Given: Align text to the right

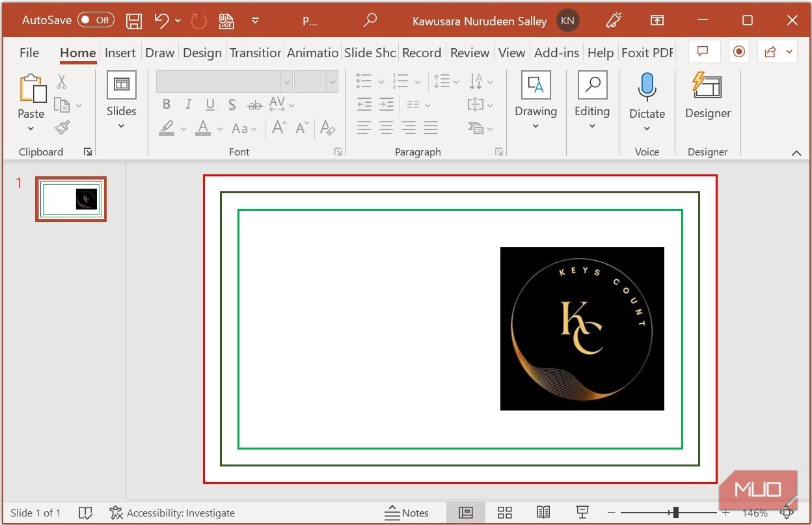Looking at the screenshot, I should click(409, 128).
